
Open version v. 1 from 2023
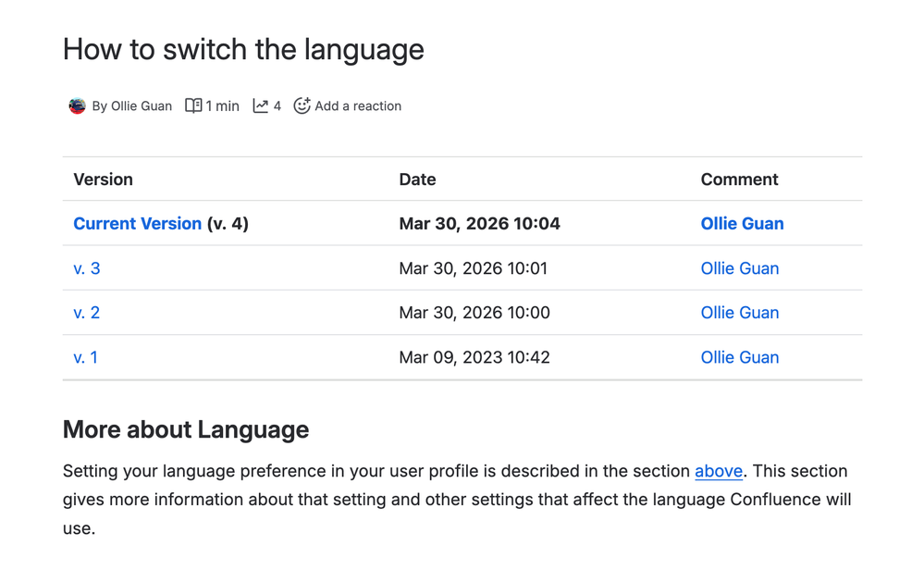pyautogui.click(x=85, y=357)
